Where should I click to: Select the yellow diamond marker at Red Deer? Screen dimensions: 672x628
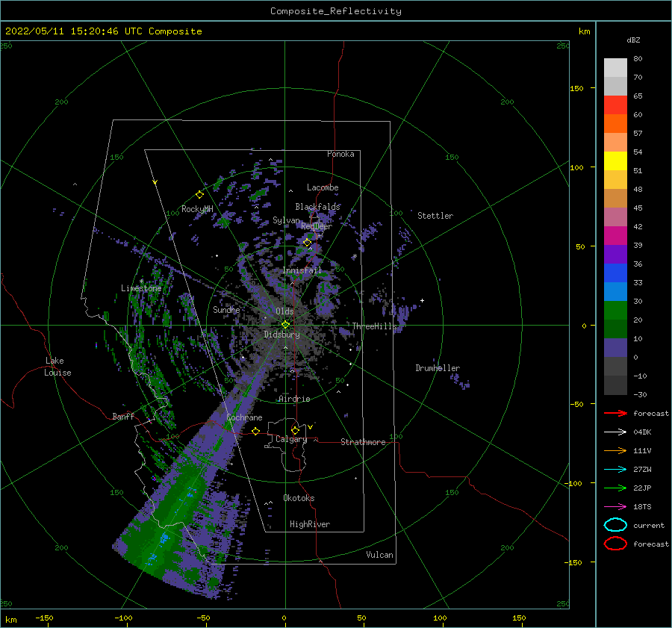tap(308, 243)
